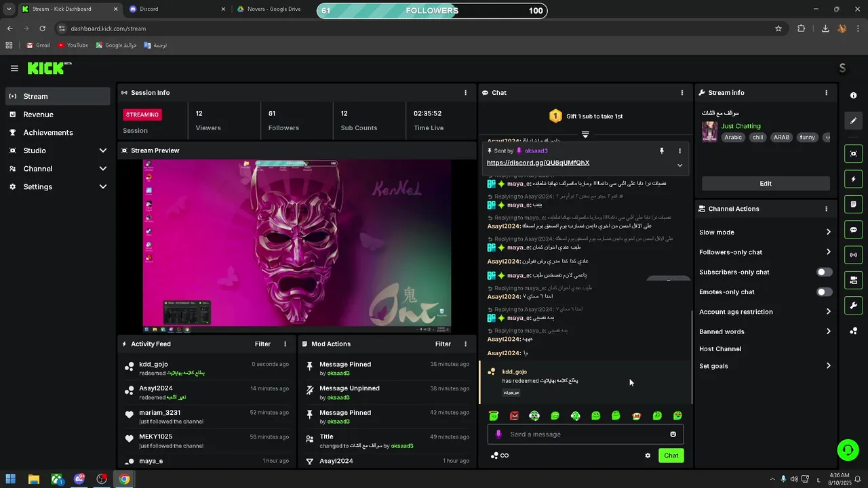Collapse the pinned message chevron

[679, 165]
